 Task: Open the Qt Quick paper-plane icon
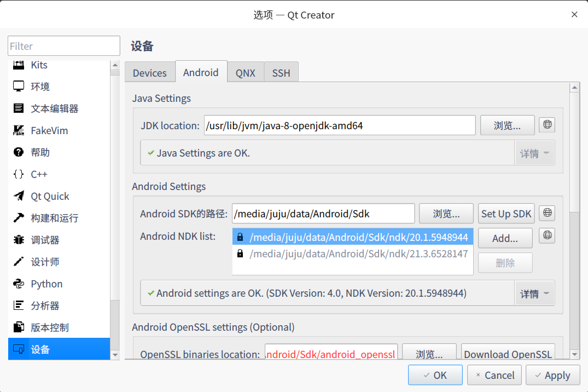19,195
